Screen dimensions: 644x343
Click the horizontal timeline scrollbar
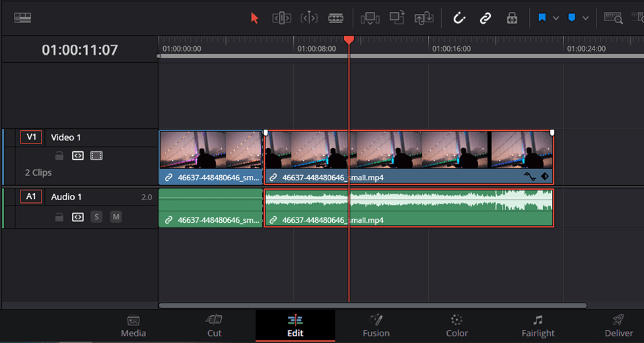[x=373, y=305]
